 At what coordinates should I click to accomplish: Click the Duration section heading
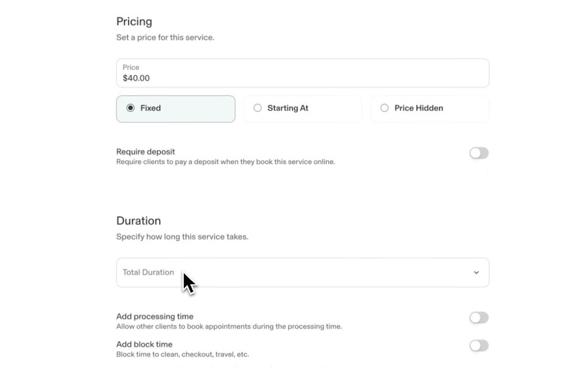click(138, 221)
